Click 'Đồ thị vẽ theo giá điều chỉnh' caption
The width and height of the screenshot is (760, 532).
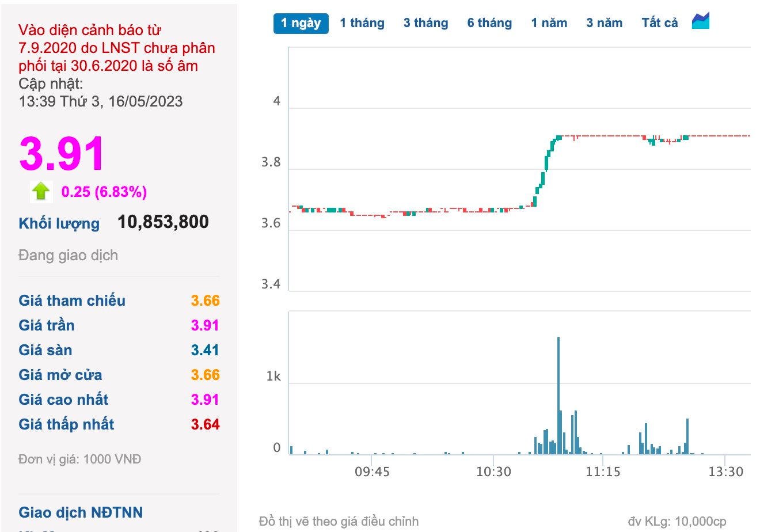click(339, 522)
